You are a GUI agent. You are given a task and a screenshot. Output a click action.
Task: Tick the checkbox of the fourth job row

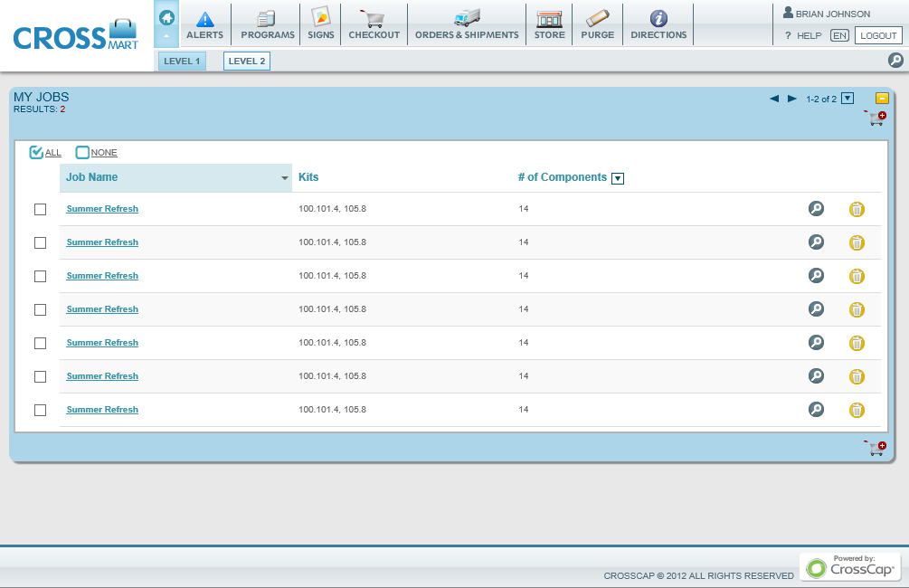coord(40,309)
